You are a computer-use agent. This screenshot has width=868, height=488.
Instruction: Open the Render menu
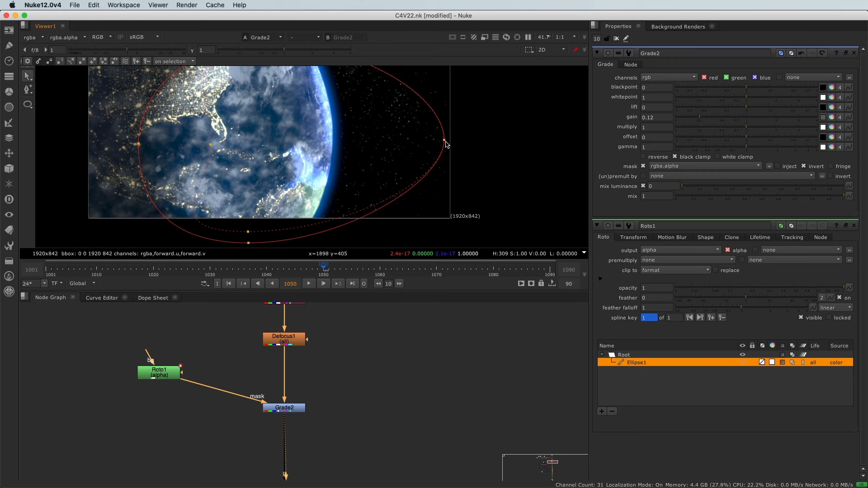[x=187, y=5]
